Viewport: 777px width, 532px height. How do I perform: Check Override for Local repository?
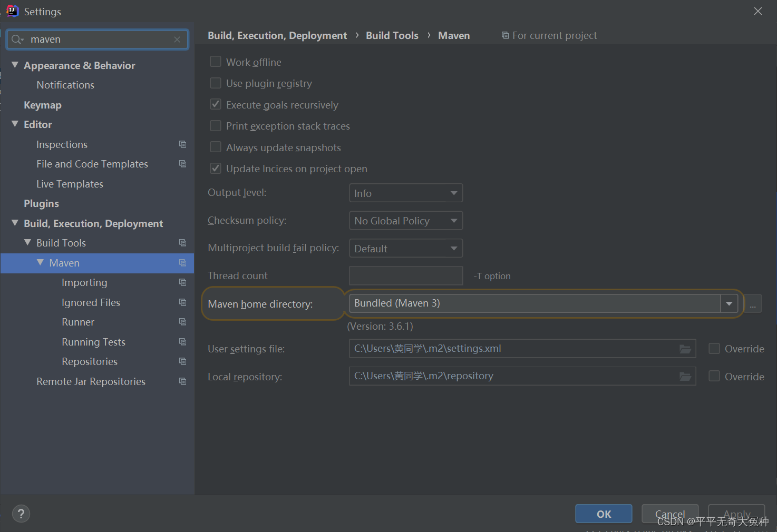[x=714, y=376]
